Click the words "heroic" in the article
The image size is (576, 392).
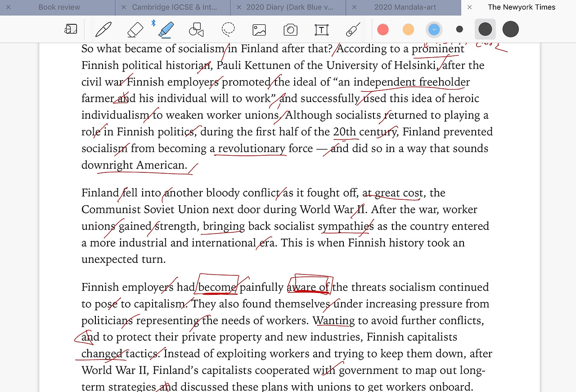(464, 99)
